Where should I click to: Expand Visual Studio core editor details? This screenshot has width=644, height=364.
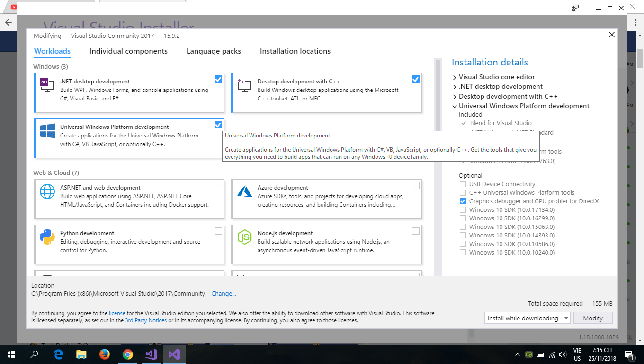coord(455,77)
